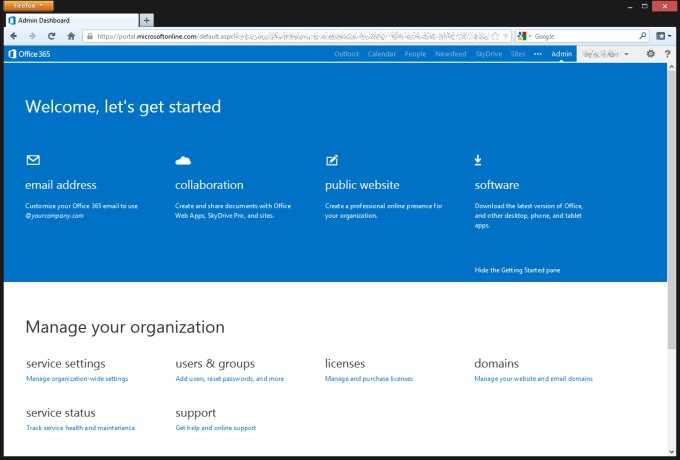Open a new tab with the plus button
This screenshot has height=460, width=680.
pyautogui.click(x=147, y=20)
